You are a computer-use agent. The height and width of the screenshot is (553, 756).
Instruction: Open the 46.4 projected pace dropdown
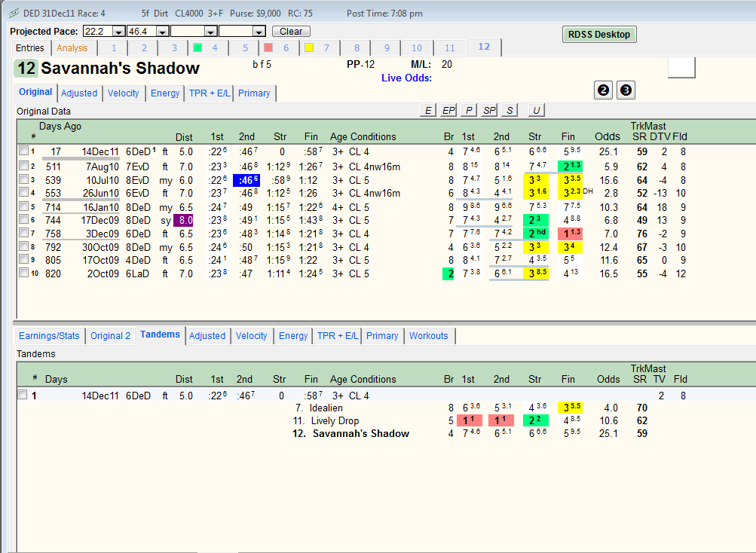click(x=163, y=32)
